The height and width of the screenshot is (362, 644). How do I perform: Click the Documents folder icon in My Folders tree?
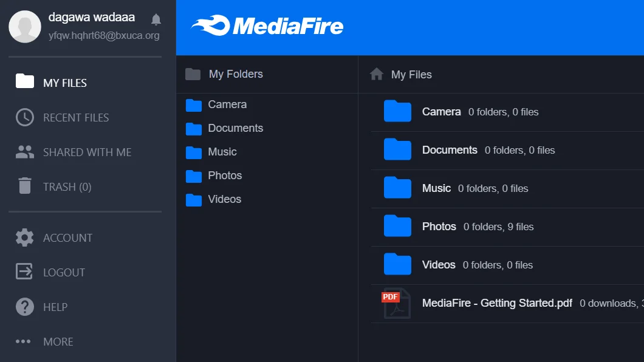[x=194, y=129]
